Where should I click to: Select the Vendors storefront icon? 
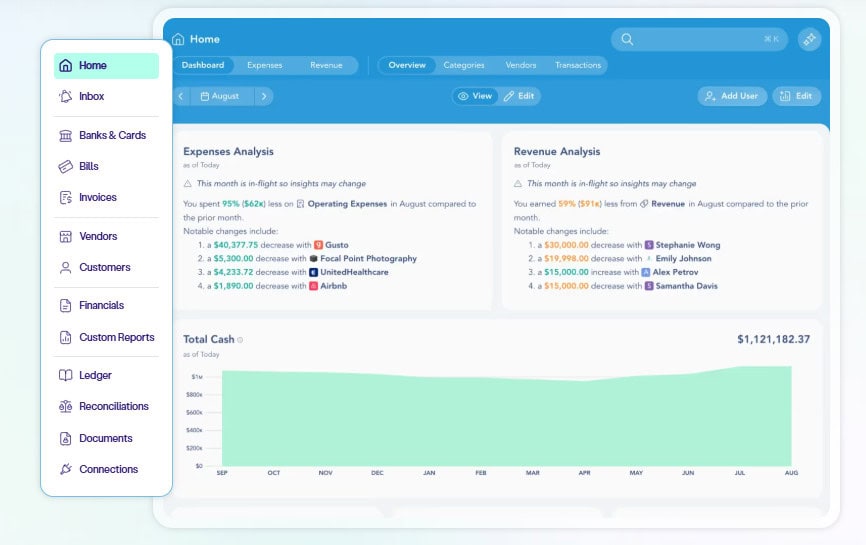[66, 237]
